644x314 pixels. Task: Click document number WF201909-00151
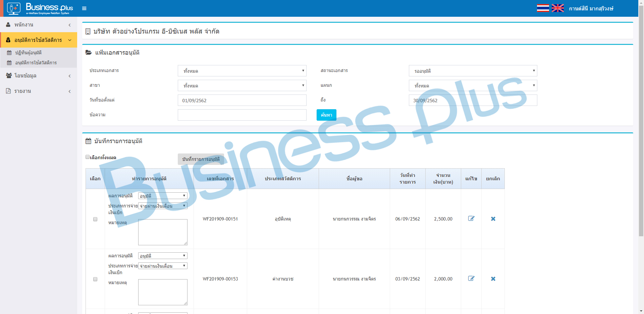point(220,219)
